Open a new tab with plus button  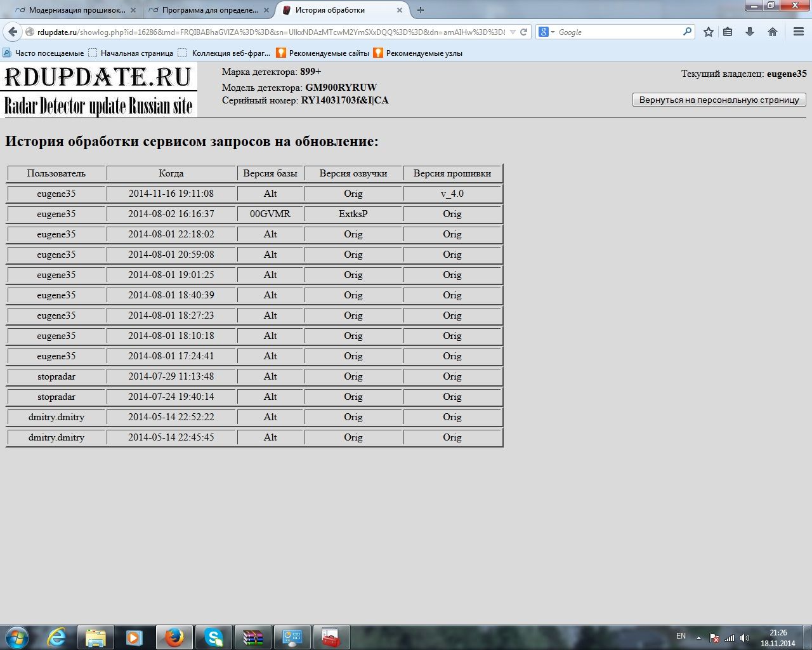point(421,10)
